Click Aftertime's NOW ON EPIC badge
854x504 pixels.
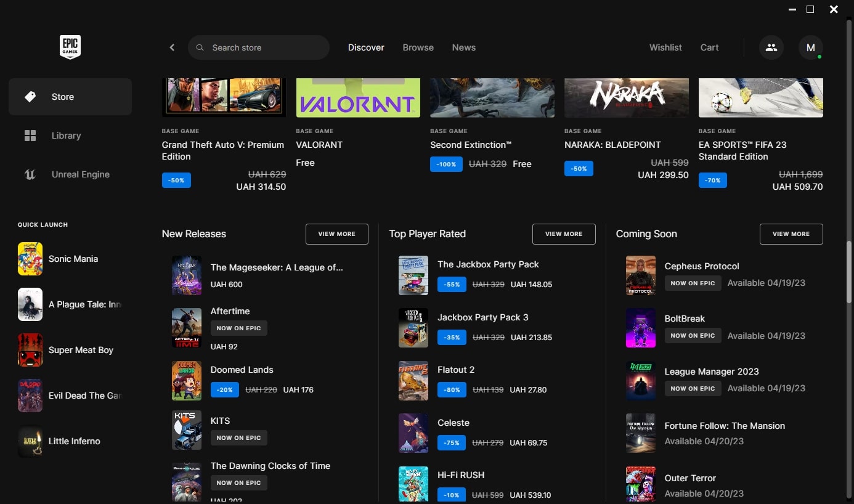[x=239, y=328]
